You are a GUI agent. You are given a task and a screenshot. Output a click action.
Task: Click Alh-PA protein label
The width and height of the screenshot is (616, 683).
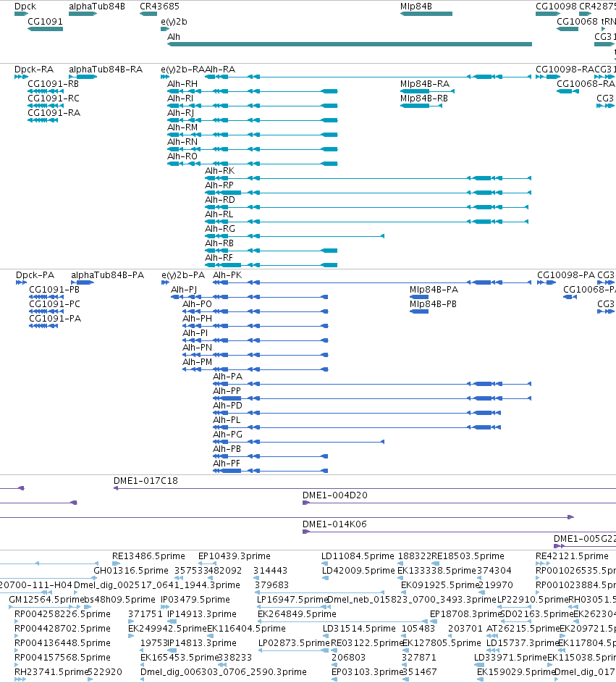coord(228,377)
